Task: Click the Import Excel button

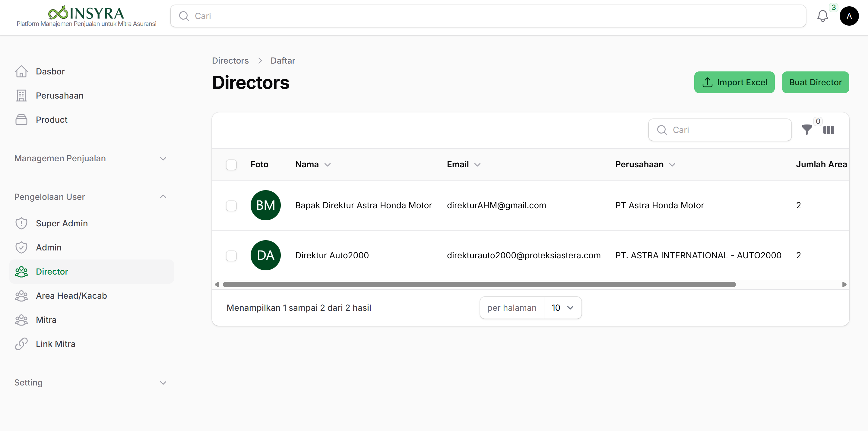Action: click(734, 82)
